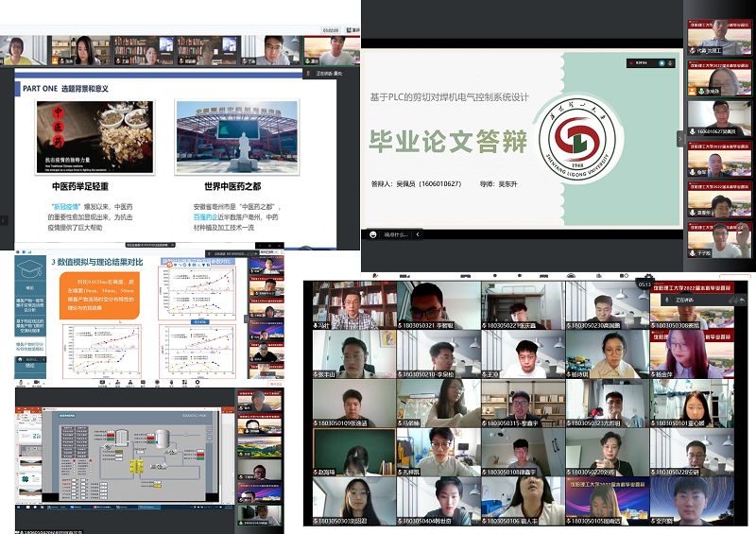Click red '离开会议' leave meeting button
The height and width of the screenshot is (534, 756).
click(x=275, y=384)
